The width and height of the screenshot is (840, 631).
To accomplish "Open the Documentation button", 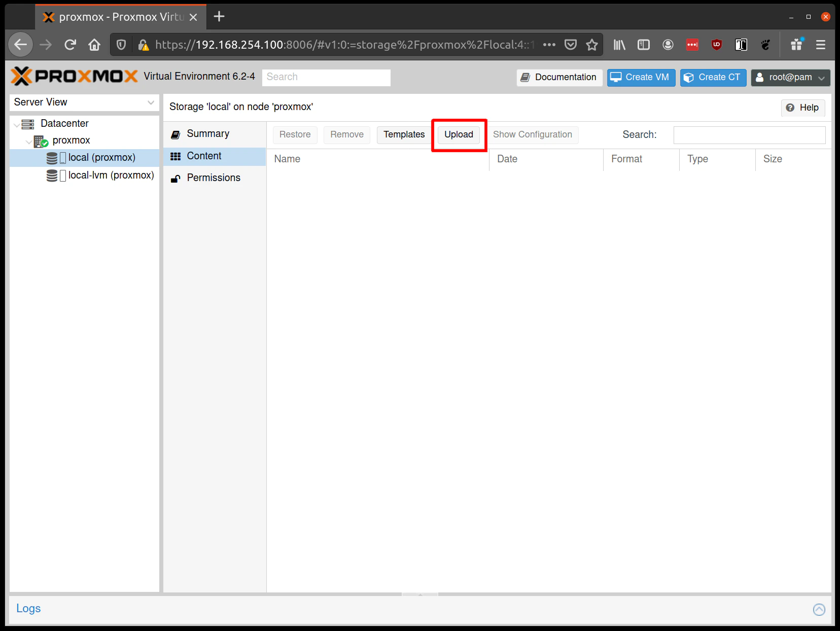I will coord(559,78).
